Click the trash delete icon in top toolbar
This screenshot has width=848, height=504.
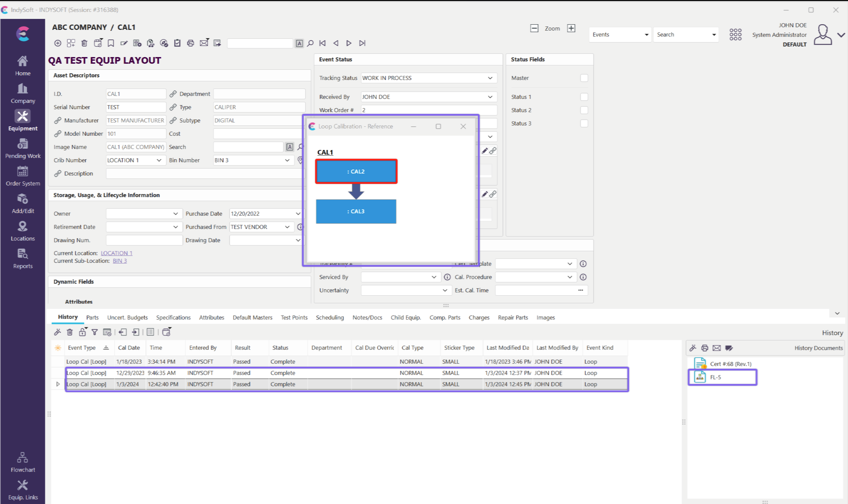point(84,43)
